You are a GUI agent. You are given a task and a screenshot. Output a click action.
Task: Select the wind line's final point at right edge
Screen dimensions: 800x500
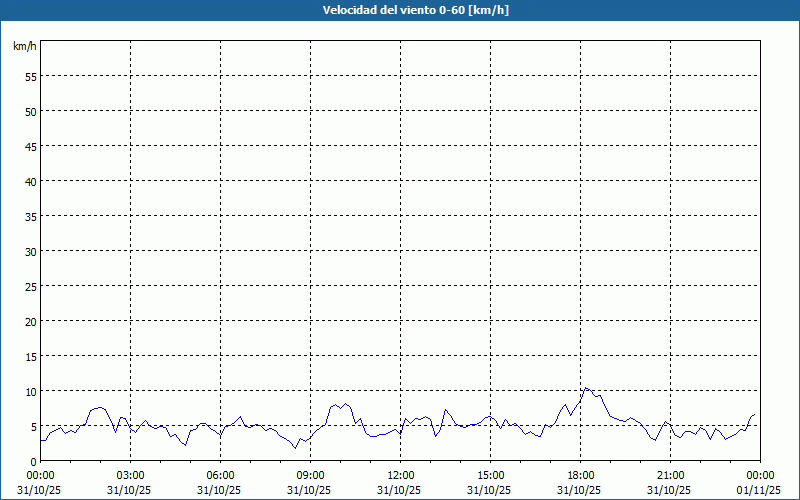pyautogui.click(x=755, y=414)
